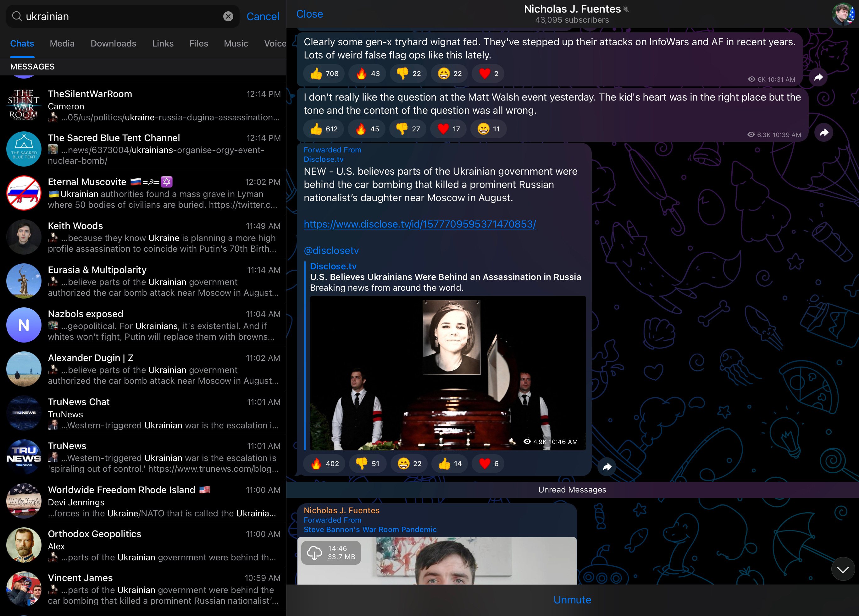Switch to the Music tab
Viewport: 859px width, 616px height.
pyautogui.click(x=236, y=44)
